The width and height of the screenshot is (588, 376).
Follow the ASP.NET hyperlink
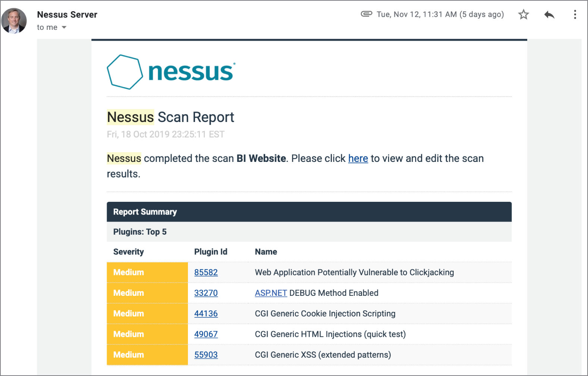[271, 293]
